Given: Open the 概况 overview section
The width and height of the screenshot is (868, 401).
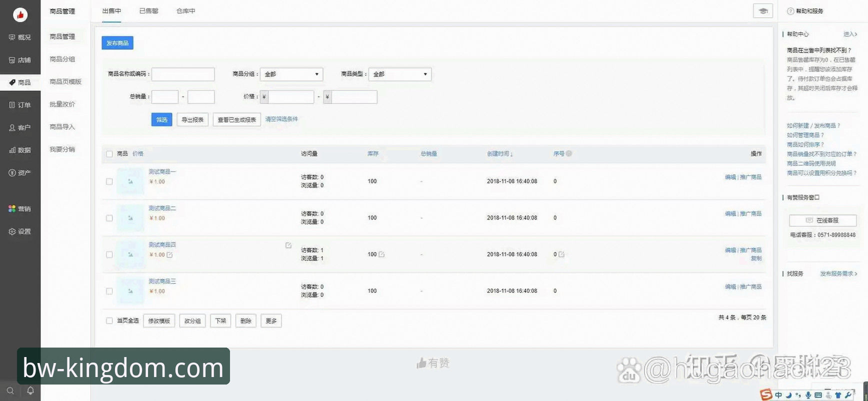Looking at the screenshot, I should (20, 37).
